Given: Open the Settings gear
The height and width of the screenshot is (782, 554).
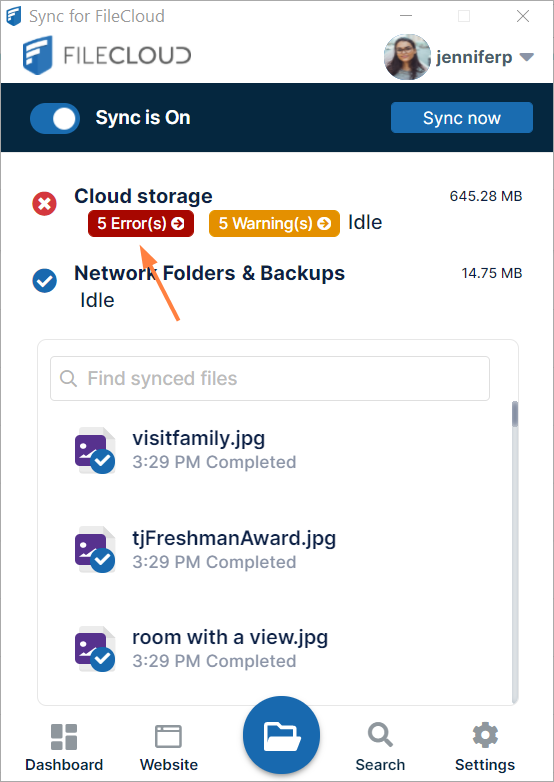Looking at the screenshot, I should (x=485, y=748).
